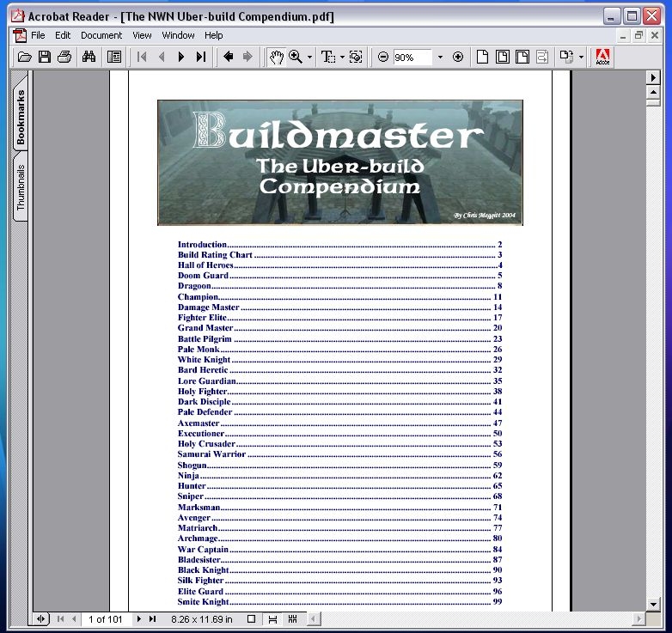
Task: Expand the Text Select tool options arrow
Action: click(x=342, y=58)
